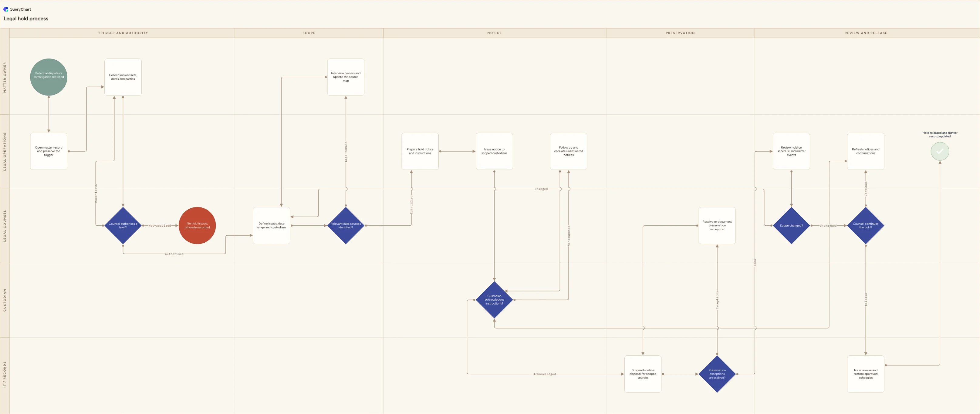This screenshot has width=980, height=414.
Task: Select 'Collect known facts, dates and parties' node
Action: 123,77
